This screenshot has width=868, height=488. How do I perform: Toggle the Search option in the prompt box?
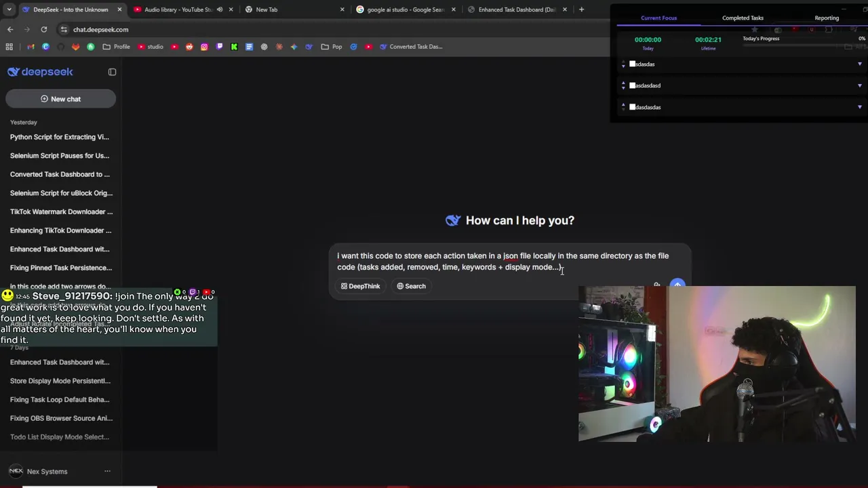tap(411, 286)
